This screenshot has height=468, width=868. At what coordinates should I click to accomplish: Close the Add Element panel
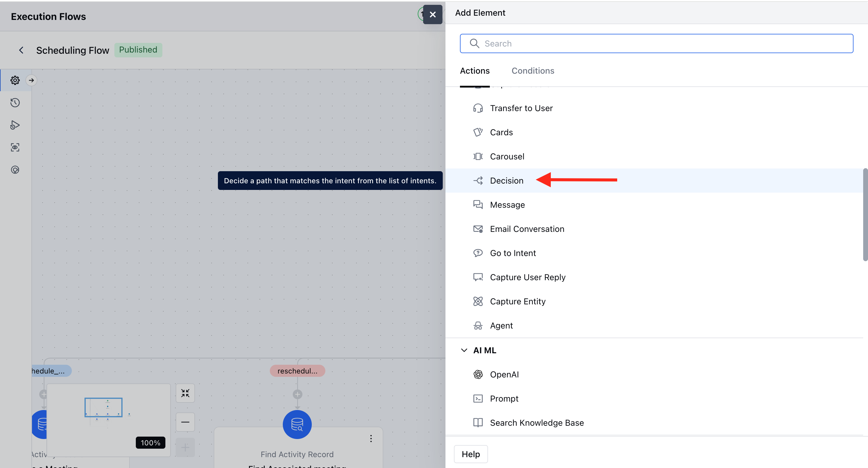[432, 14]
